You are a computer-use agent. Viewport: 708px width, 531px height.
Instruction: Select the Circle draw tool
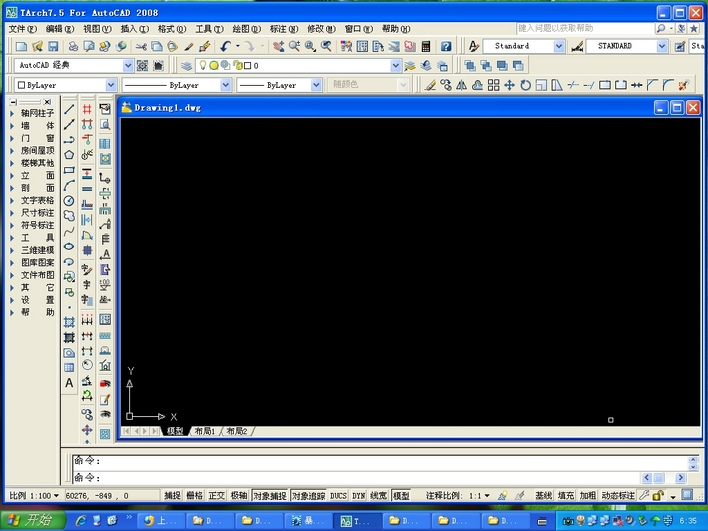click(x=69, y=200)
